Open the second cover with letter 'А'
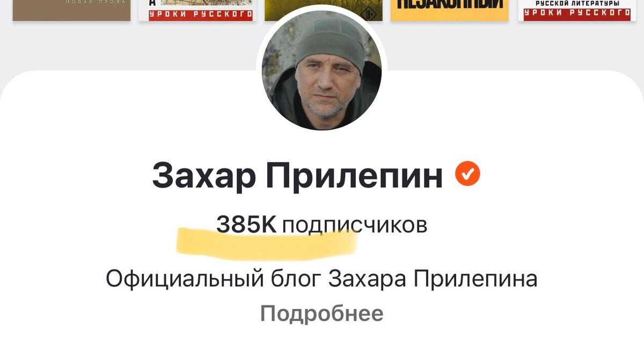Viewport: 644px width, 353px height. click(197, 10)
